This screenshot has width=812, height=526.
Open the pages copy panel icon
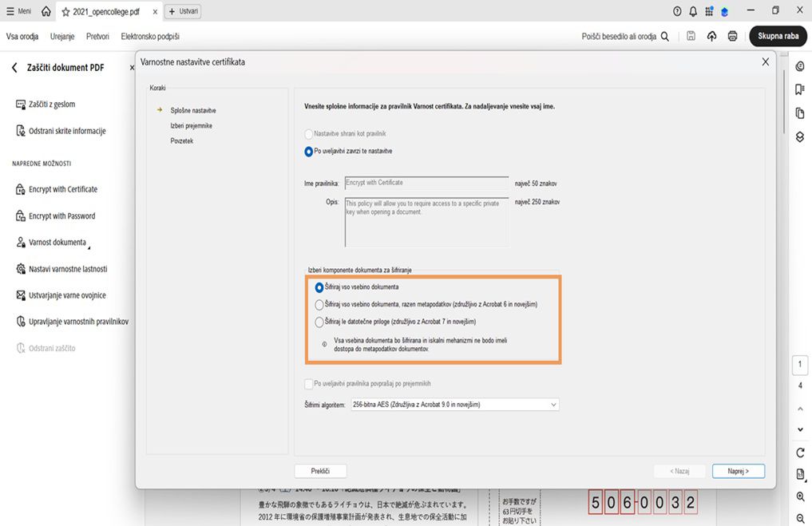click(800, 113)
